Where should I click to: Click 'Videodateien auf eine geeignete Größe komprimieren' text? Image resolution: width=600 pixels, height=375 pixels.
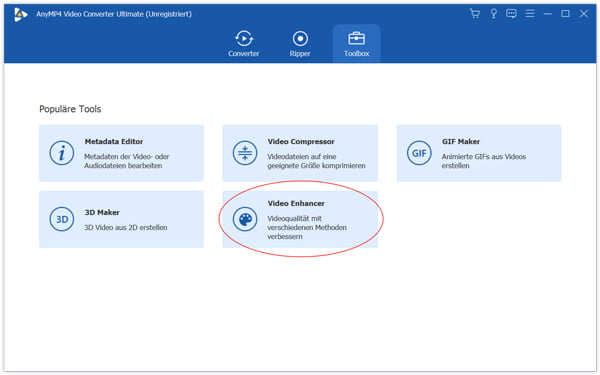(316, 161)
